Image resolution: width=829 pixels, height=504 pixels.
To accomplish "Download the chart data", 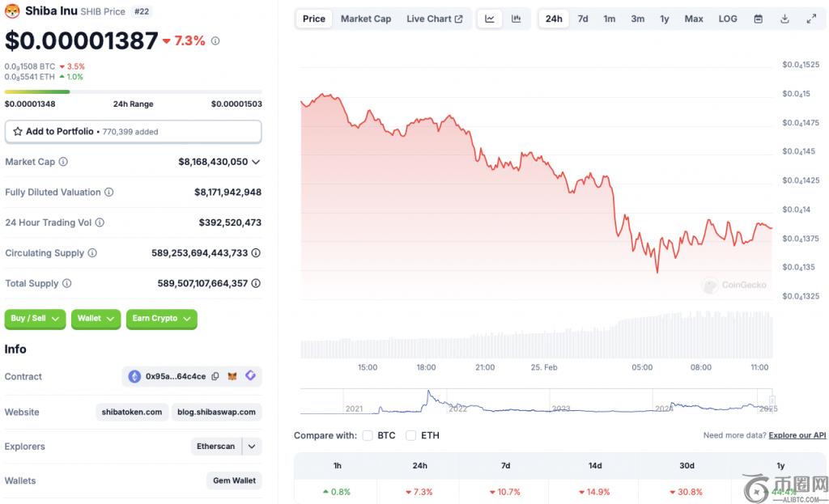I will coord(784,19).
